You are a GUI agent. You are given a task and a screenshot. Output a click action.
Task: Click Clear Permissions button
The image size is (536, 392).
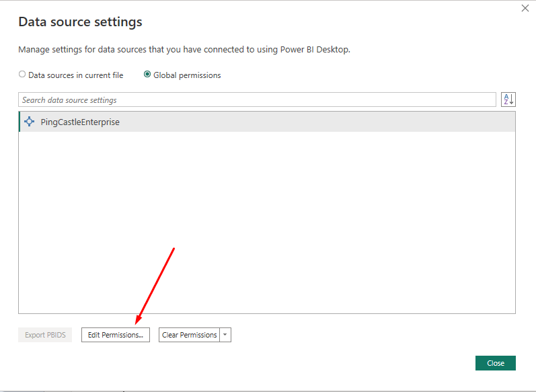coord(190,335)
